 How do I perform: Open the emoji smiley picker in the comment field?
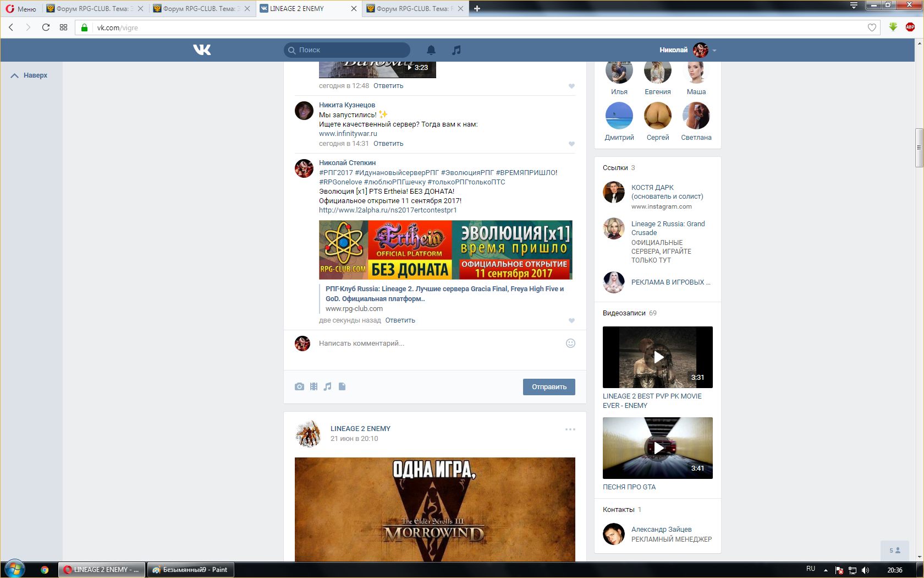tap(570, 343)
